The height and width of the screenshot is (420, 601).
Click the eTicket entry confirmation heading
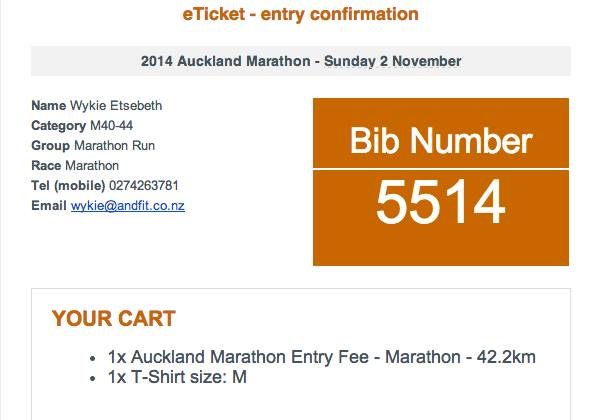coord(300,14)
